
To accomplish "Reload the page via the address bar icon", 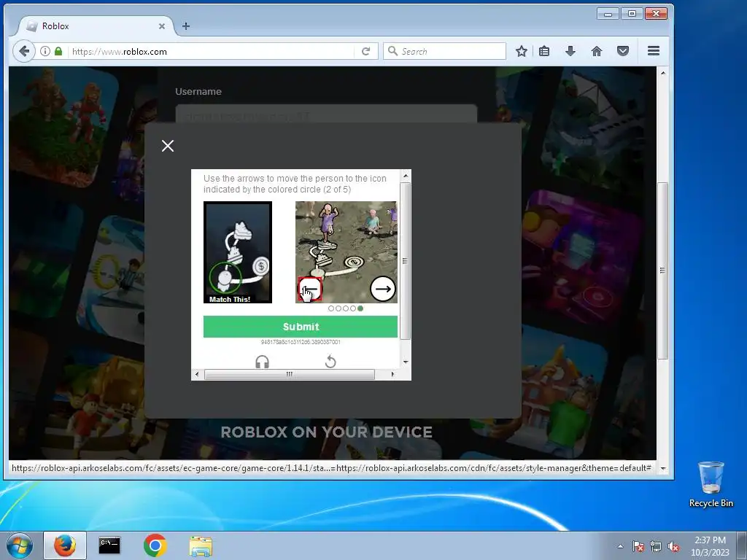I will tap(366, 52).
